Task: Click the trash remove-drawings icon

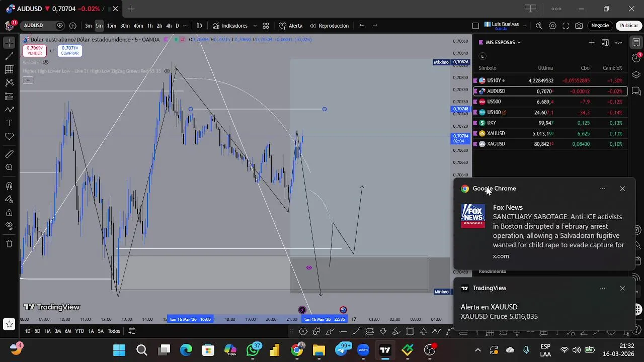Action: (9, 244)
